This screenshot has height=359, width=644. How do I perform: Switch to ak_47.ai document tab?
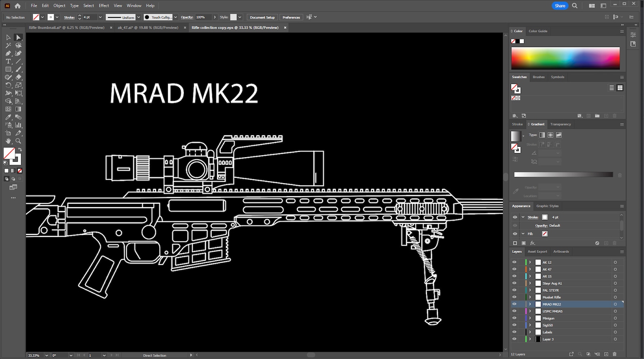coord(148,28)
